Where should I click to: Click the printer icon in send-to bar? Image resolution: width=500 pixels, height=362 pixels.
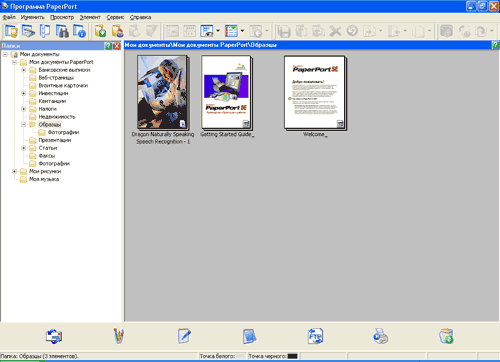pos(380,336)
